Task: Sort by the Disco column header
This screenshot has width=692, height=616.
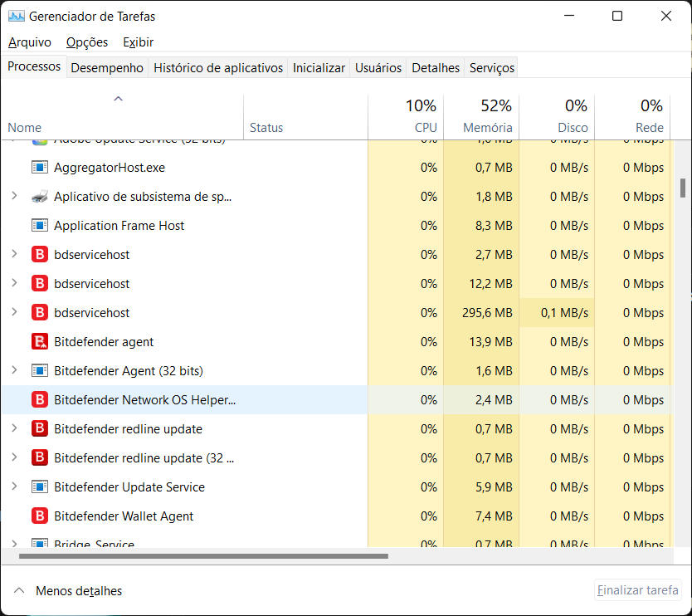Action: click(x=557, y=117)
